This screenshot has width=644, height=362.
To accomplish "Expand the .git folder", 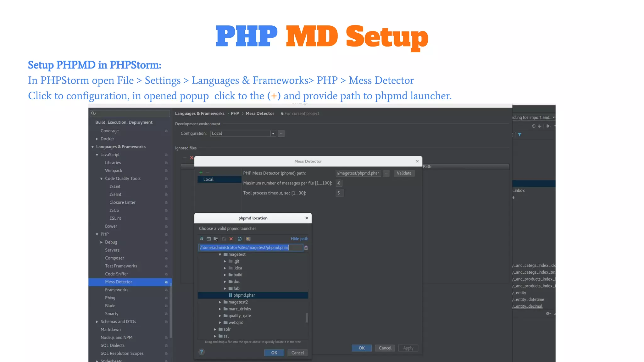I will pyautogui.click(x=225, y=261).
